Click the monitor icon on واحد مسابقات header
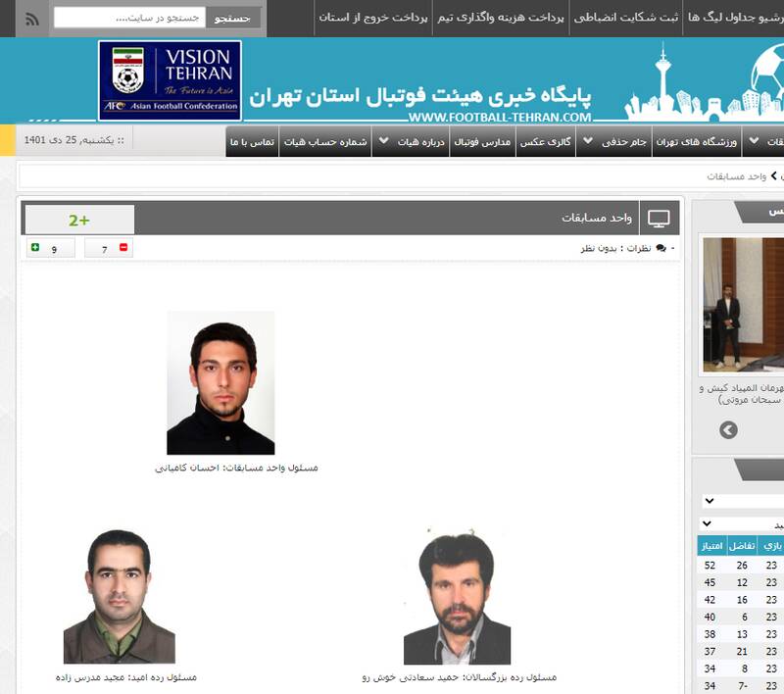The width and height of the screenshot is (784, 694). (658, 220)
